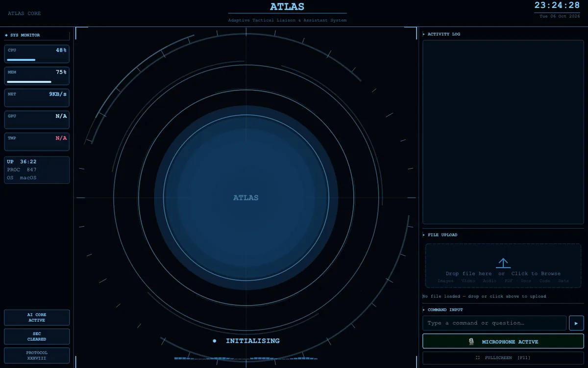Collapse the FILE UPLOAD section arrow
This screenshot has height=368, width=588.
click(x=424, y=235)
